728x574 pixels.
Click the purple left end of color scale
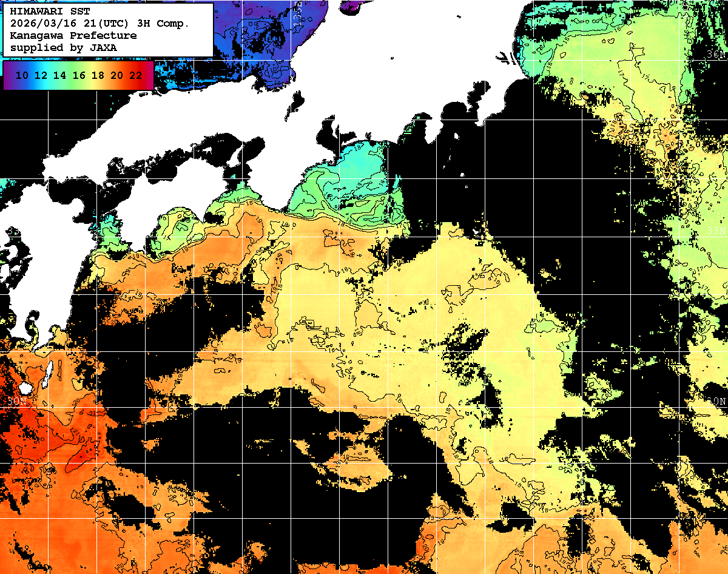(8, 76)
